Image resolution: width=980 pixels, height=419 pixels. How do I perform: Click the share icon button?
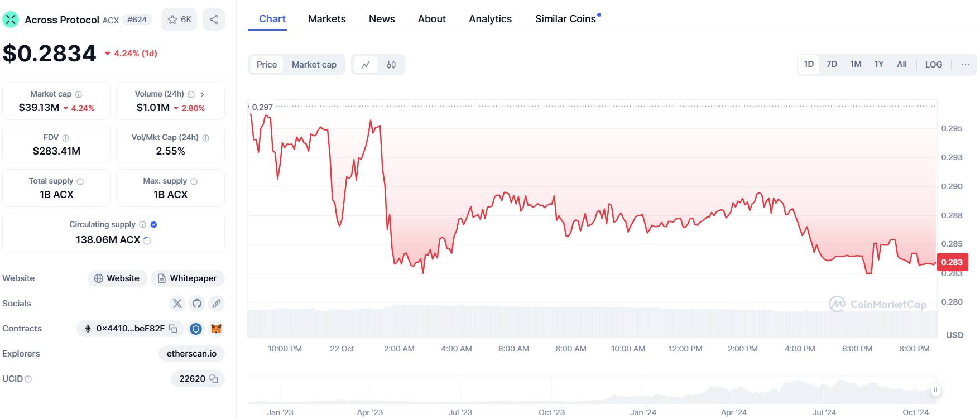pos(214,20)
